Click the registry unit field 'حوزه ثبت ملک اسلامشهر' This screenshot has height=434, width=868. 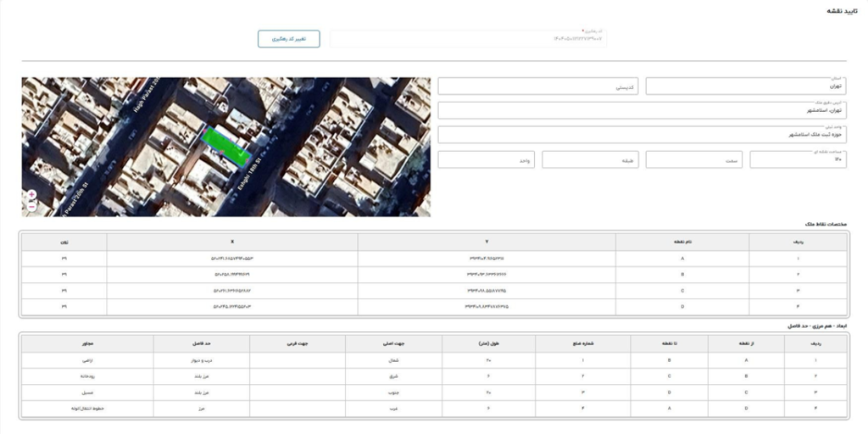point(642,135)
